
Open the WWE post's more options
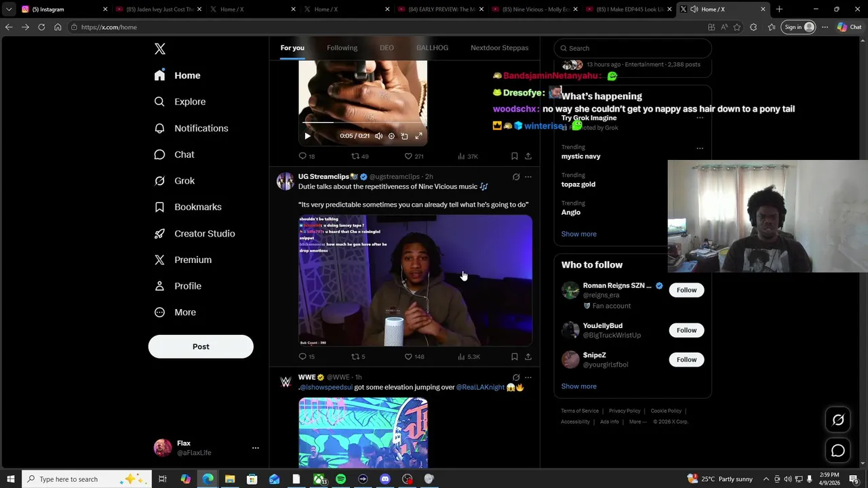tap(528, 378)
